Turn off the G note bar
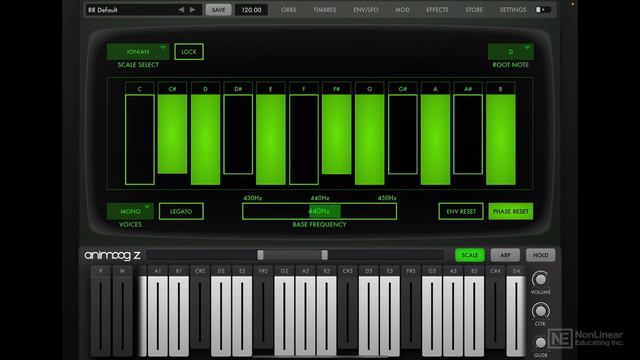Screen dimensions: 640x360 [369, 140]
